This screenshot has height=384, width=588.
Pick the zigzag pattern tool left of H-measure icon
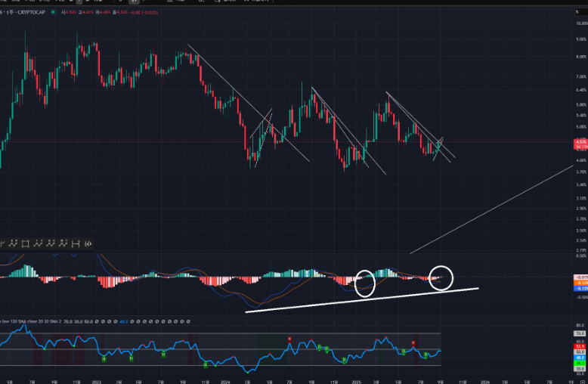click(63, 243)
